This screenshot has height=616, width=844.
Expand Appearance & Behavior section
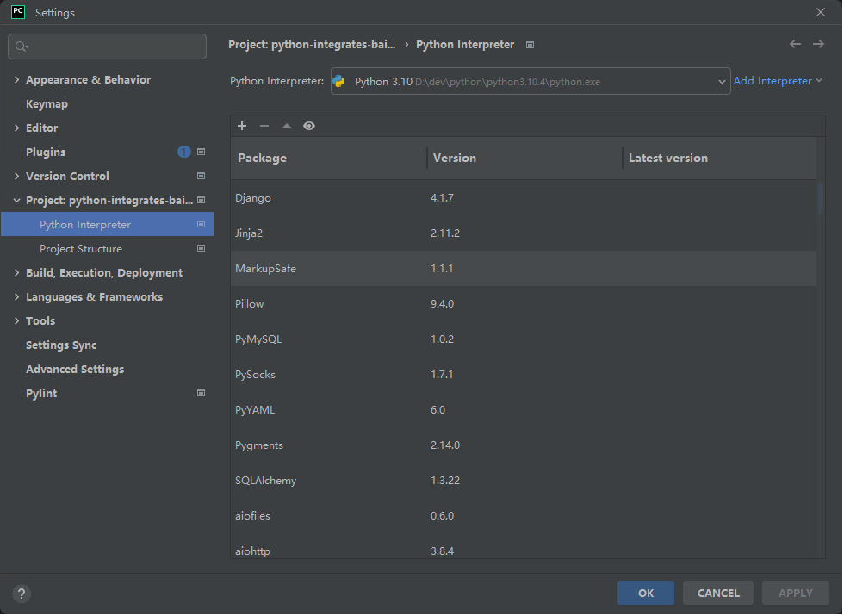[x=16, y=79]
